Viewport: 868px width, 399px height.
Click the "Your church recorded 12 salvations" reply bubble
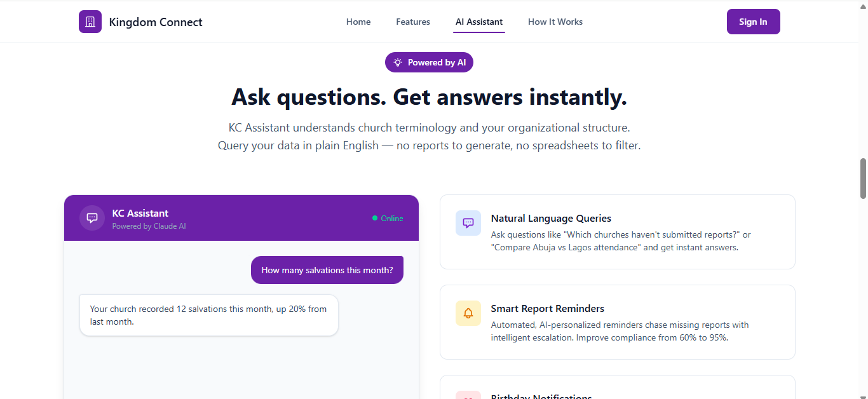pyautogui.click(x=209, y=315)
